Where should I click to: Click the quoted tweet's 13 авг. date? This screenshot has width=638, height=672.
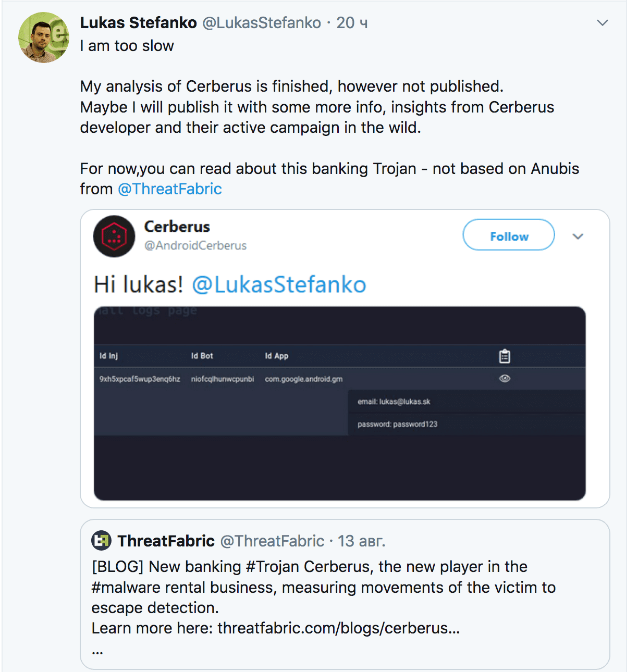(362, 541)
